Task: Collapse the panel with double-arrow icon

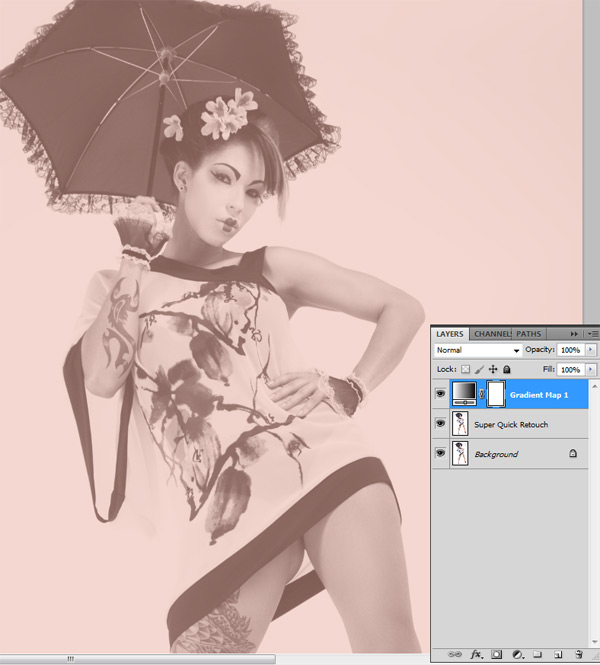Action: point(574,334)
